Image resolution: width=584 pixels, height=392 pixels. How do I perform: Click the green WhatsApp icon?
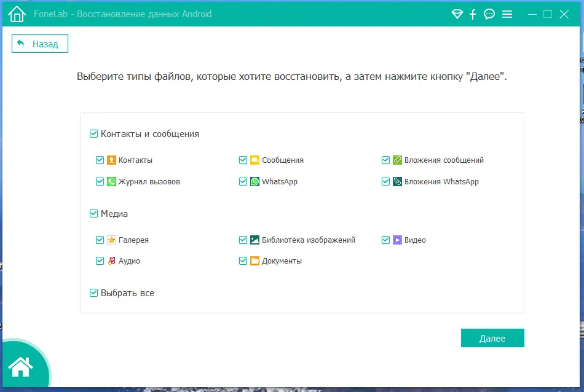[x=254, y=181]
